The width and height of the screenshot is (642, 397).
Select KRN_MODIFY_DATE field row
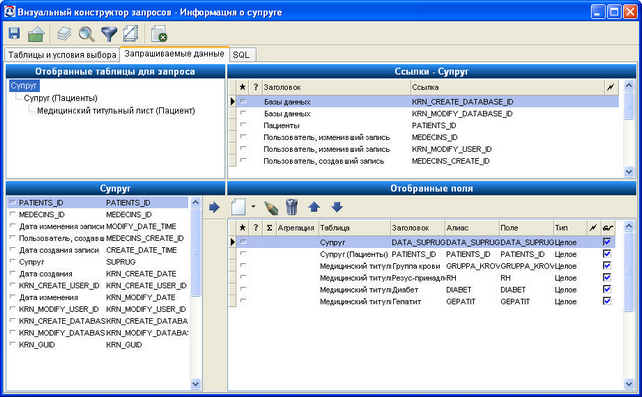coord(98,297)
